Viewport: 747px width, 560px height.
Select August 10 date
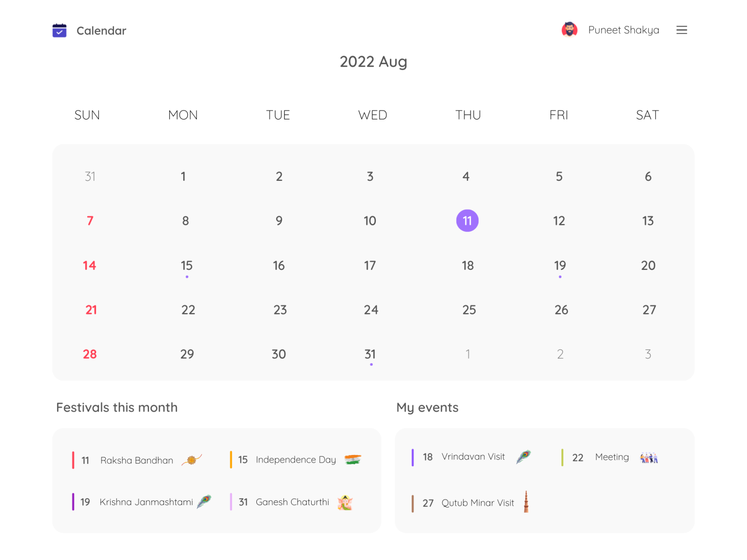(x=370, y=221)
